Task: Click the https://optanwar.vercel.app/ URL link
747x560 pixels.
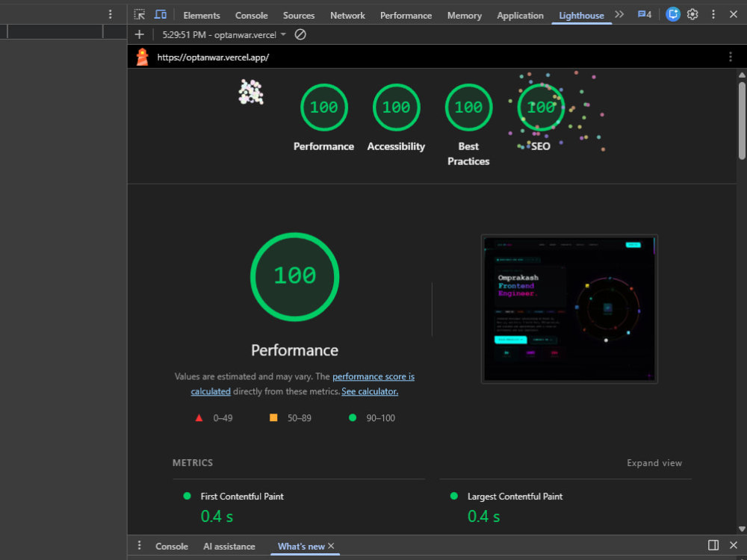Action: (x=213, y=57)
